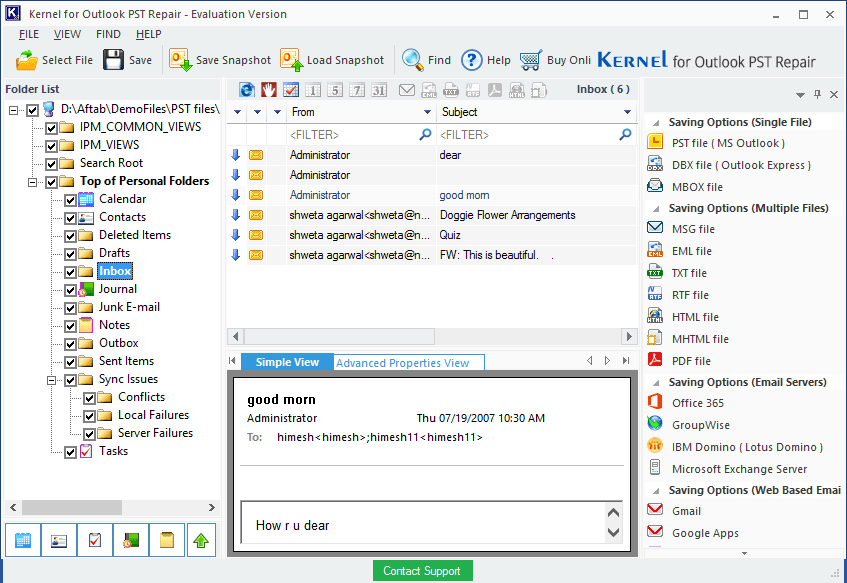Click the Folder List horizontal scrollbar thumb
Viewport: 847px width, 583px height.
coord(72,507)
